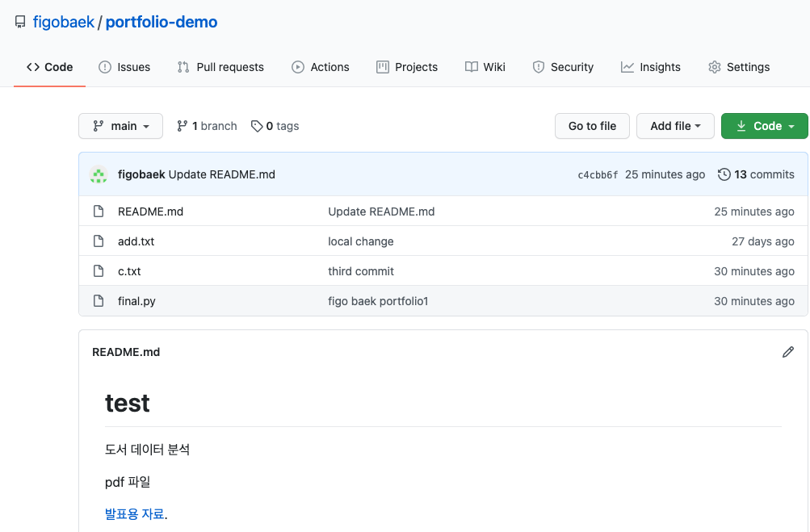Switch to the Code tab

[49, 67]
